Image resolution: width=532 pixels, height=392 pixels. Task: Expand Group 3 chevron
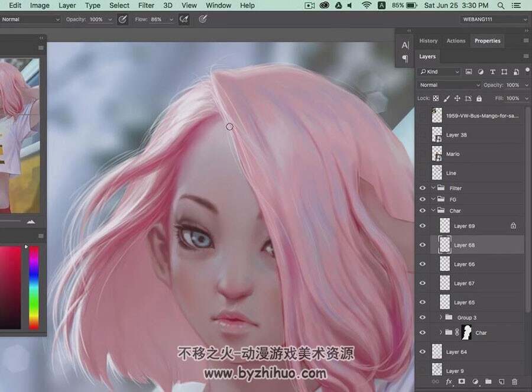[441, 317]
